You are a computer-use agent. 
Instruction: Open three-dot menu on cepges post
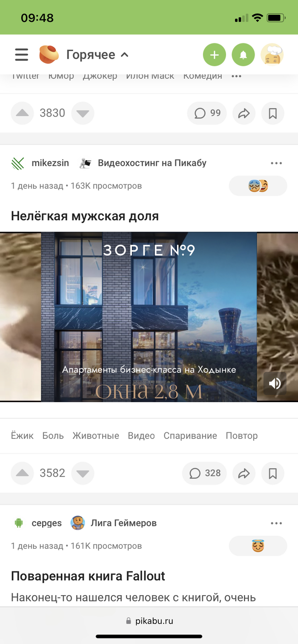click(276, 523)
